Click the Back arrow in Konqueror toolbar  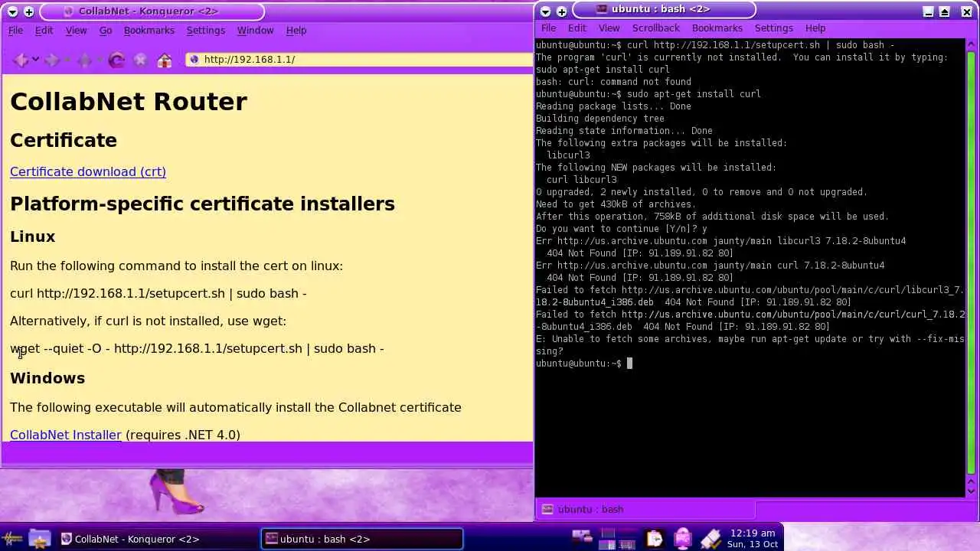pyautogui.click(x=21, y=60)
